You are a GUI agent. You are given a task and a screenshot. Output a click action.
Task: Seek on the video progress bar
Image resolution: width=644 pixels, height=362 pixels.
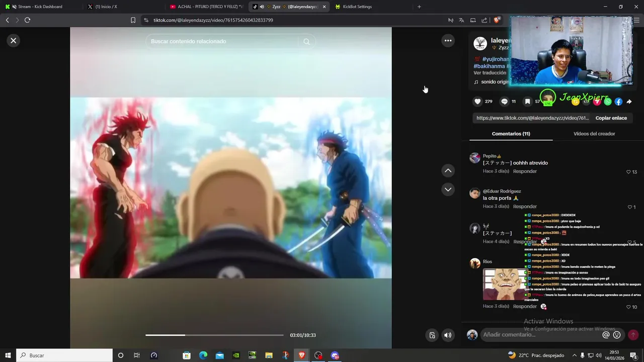point(214,335)
